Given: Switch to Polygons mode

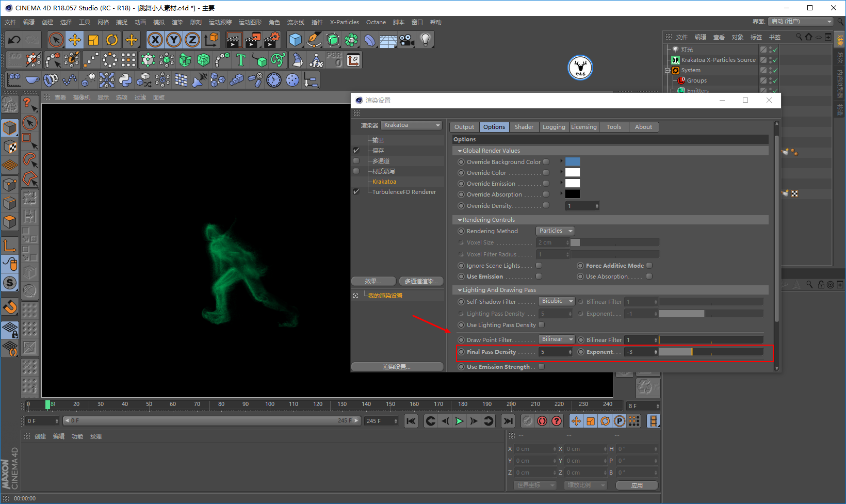Looking at the screenshot, I should (x=10, y=222).
